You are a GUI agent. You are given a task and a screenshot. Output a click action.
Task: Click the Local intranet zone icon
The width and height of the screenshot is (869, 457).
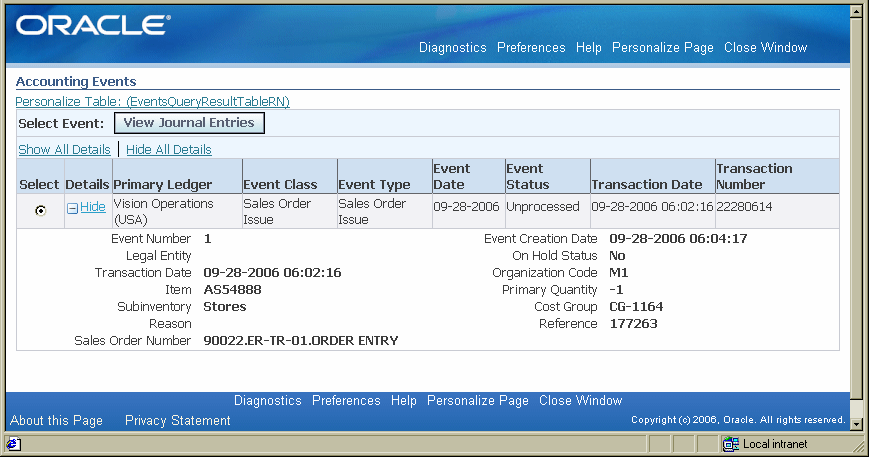(x=731, y=444)
